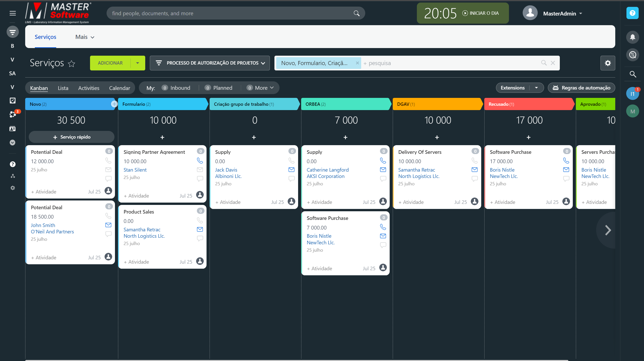
Task: Email John Smith via envelope icon
Action: click(108, 225)
